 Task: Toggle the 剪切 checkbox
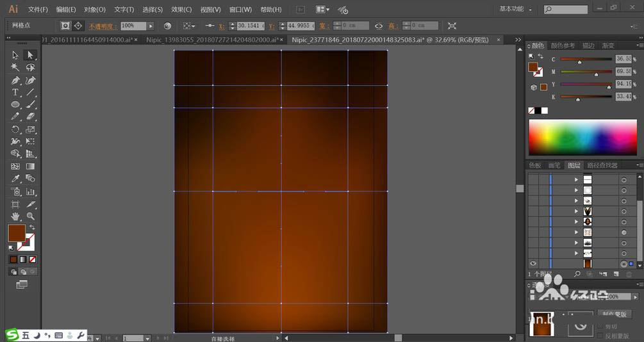point(600,327)
